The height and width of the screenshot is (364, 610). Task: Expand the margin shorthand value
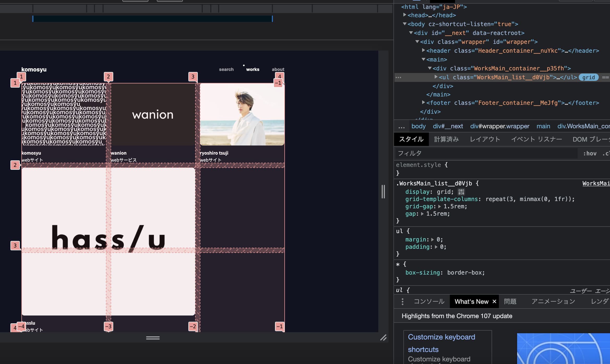pyautogui.click(x=433, y=240)
